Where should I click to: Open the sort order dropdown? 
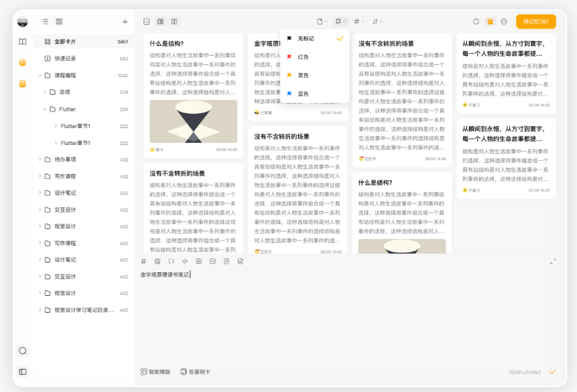click(377, 22)
